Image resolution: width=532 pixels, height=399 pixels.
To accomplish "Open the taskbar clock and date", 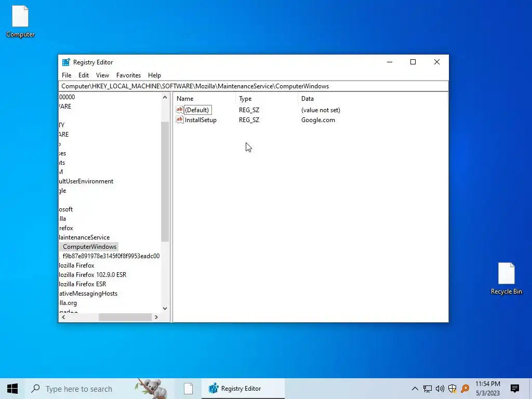I will click(487, 389).
